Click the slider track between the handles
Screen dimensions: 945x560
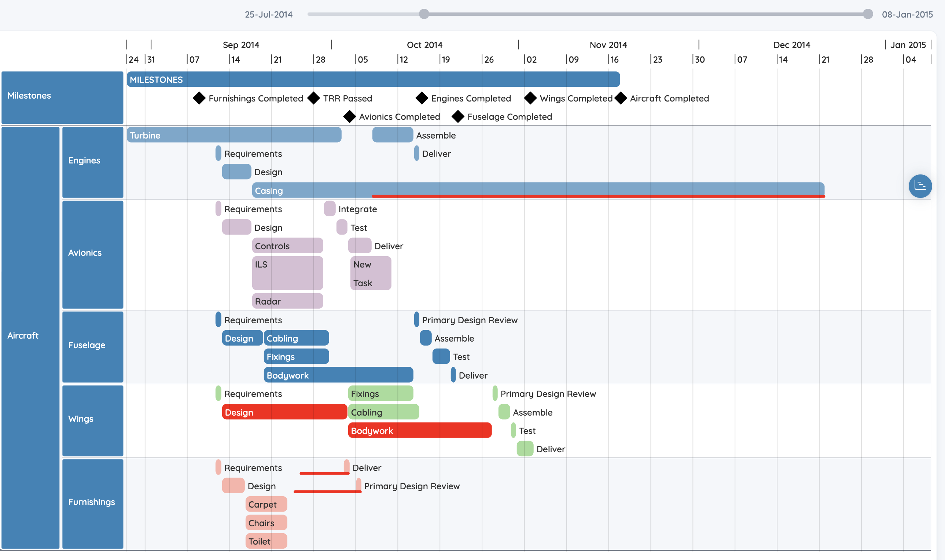coord(646,14)
